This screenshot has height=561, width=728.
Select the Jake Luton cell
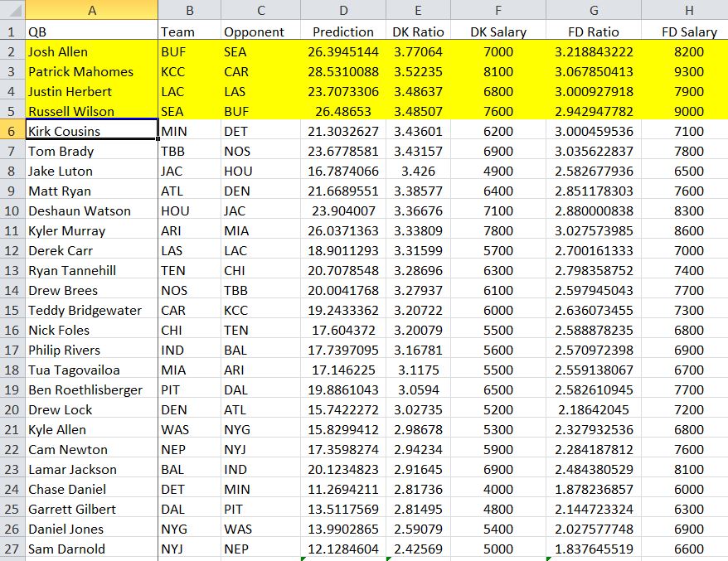pyautogui.click(x=92, y=171)
